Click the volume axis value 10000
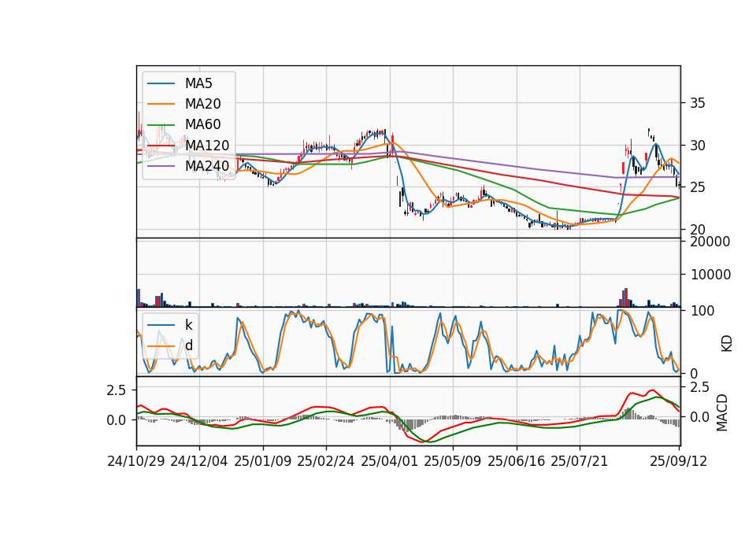This screenshot has height=543, width=756. click(x=710, y=275)
